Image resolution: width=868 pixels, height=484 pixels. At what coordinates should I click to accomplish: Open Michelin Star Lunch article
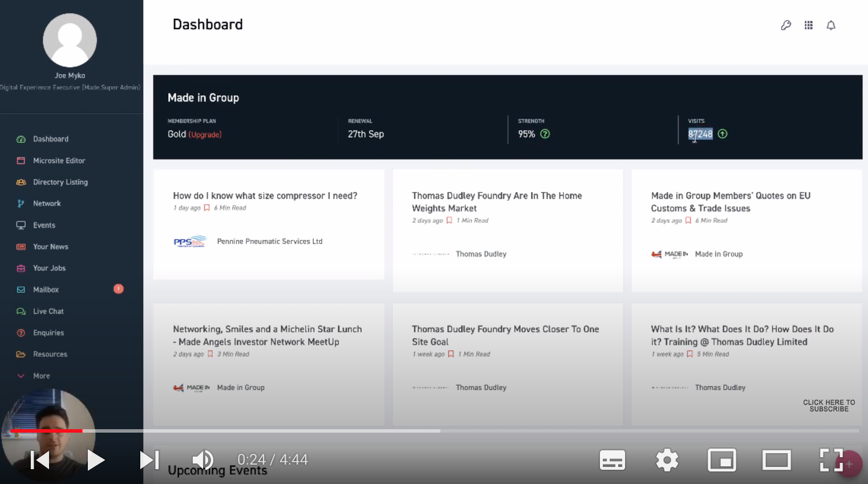(x=267, y=336)
